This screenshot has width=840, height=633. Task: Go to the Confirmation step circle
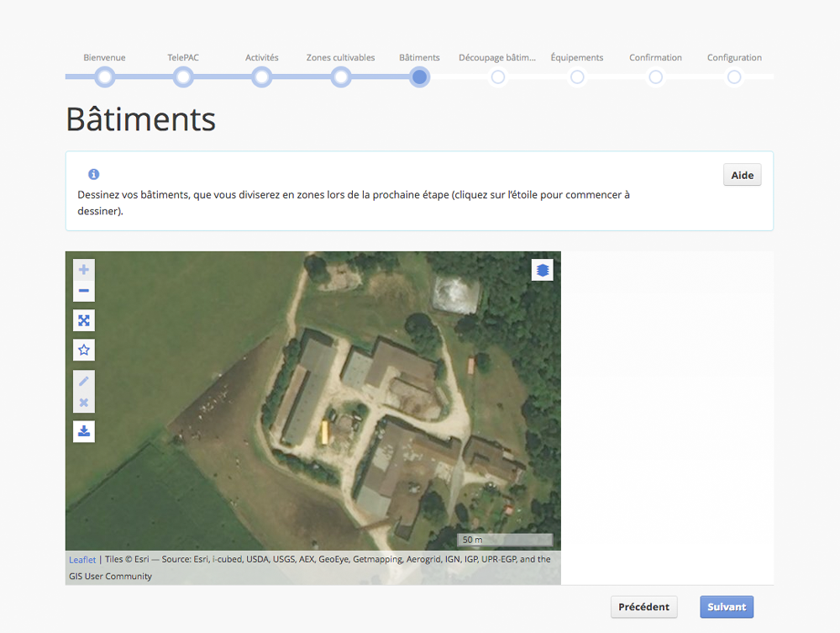[x=656, y=77]
